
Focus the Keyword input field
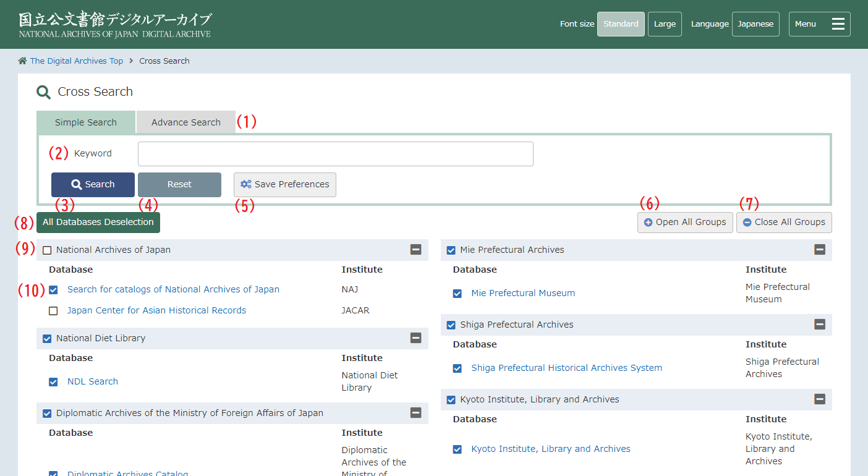click(336, 154)
